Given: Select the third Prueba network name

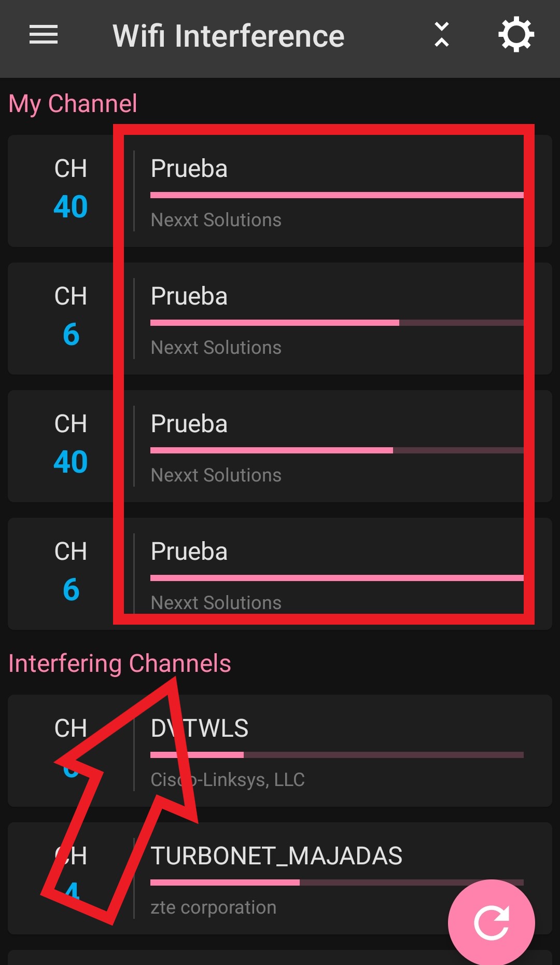Looking at the screenshot, I should pos(189,424).
